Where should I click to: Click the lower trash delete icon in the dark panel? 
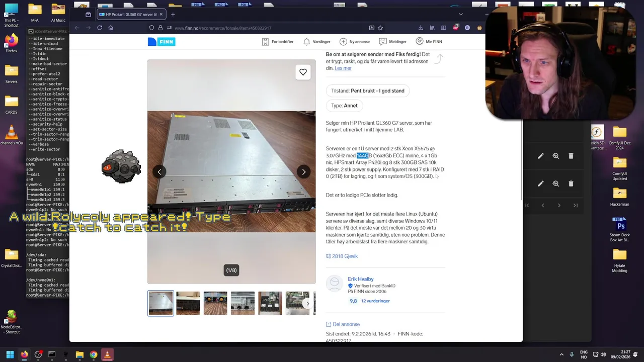pyautogui.click(x=571, y=184)
